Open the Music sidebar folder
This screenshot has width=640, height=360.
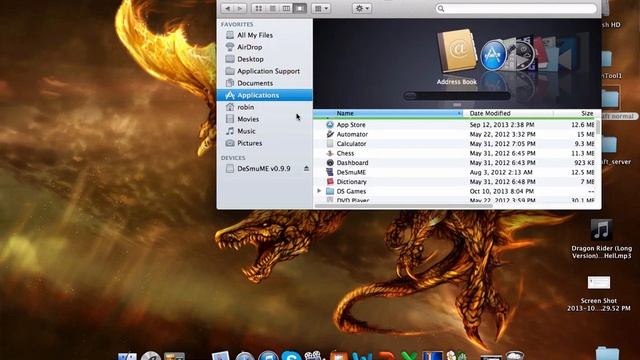(x=264, y=131)
